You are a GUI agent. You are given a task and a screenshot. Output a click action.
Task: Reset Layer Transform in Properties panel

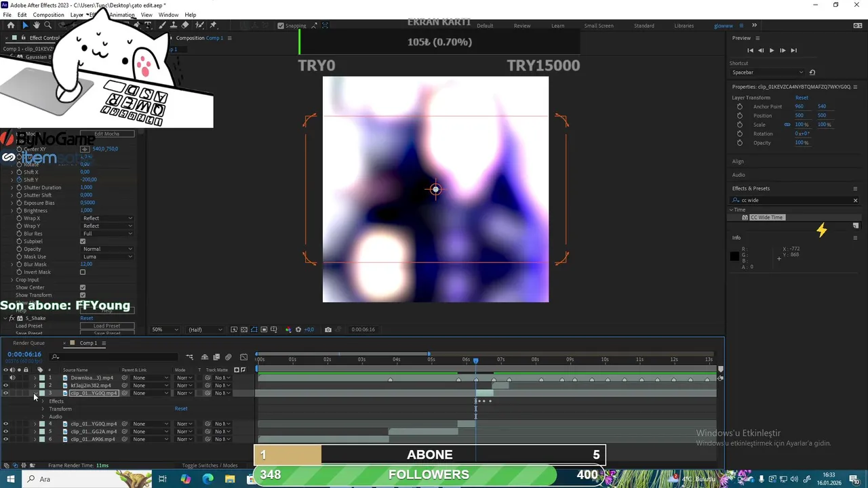[x=802, y=98]
